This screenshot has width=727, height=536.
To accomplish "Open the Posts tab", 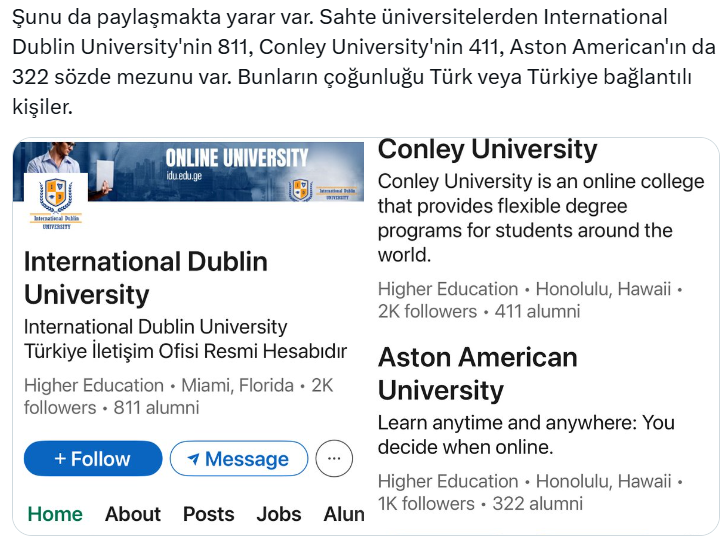I will [209, 514].
